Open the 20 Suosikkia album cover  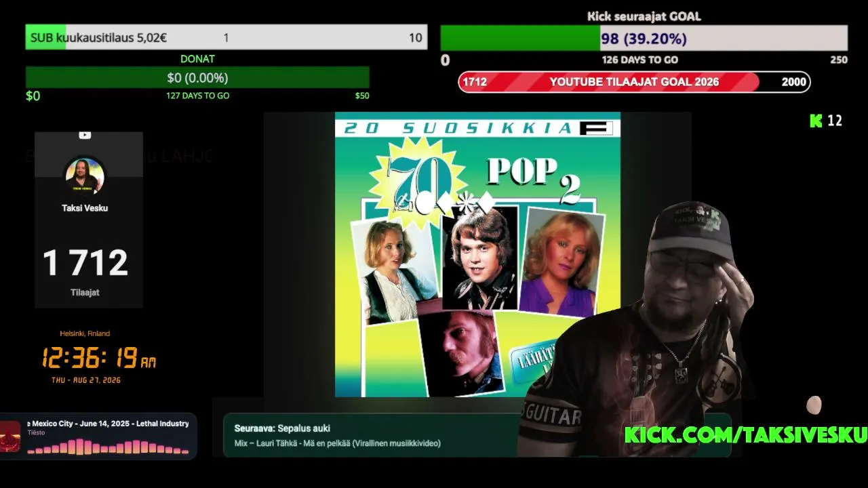point(477,254)
